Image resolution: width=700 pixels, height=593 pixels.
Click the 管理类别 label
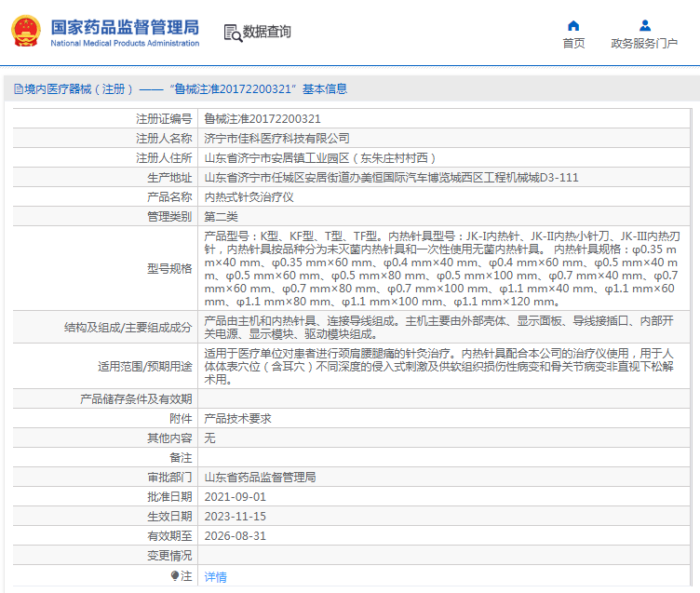pos(169,217)
